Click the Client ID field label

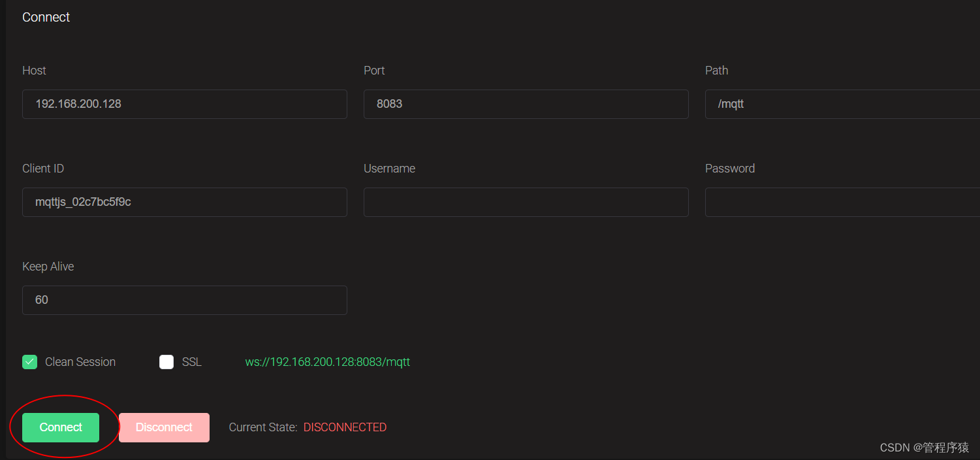(43, 169)
